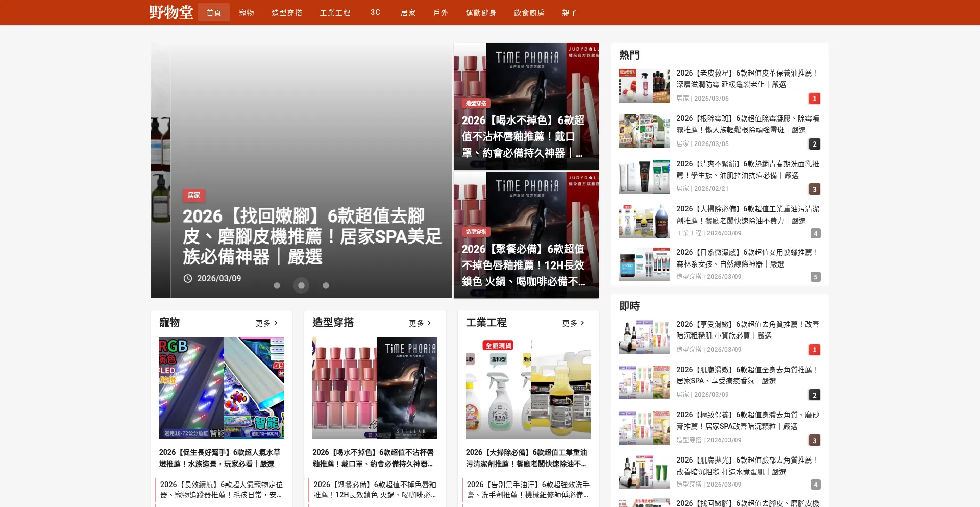
Task: Open the 告別黑手油汙 hand cleaner article
Action: tap(528, 490)
